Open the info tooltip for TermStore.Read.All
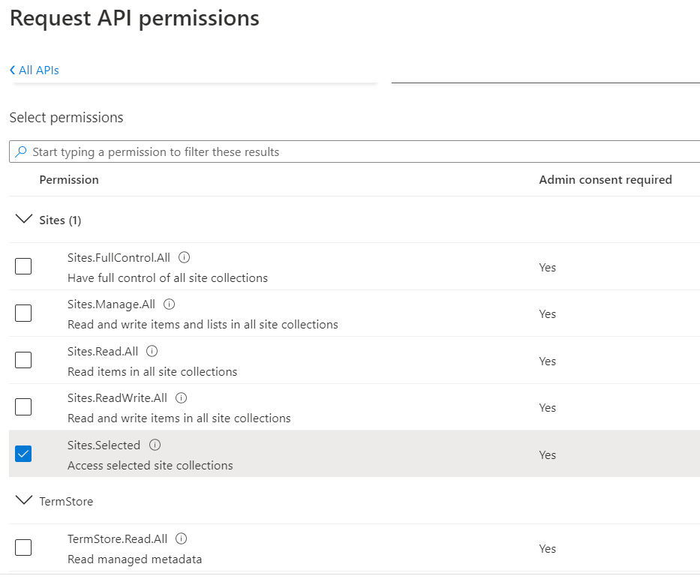The height and width of the screenshot is (588, 700). (x=180, y=538)
